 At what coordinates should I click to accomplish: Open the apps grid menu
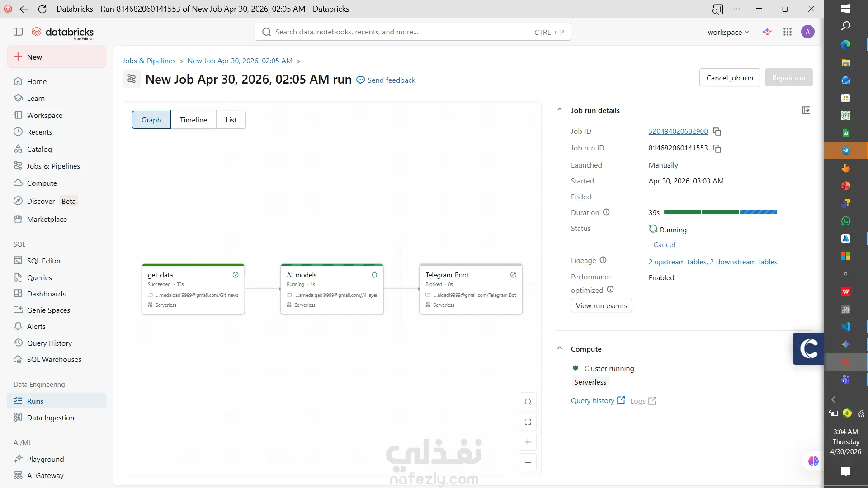click(788, 32)
